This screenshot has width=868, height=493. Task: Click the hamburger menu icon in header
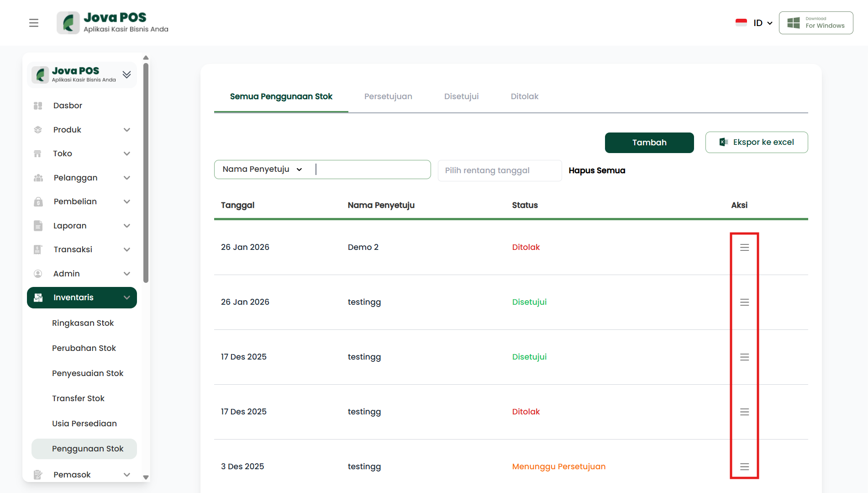pos(34,23)
